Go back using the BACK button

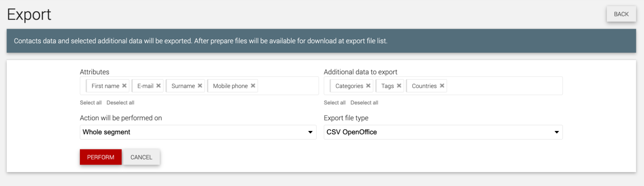click(x=621, y=14)
